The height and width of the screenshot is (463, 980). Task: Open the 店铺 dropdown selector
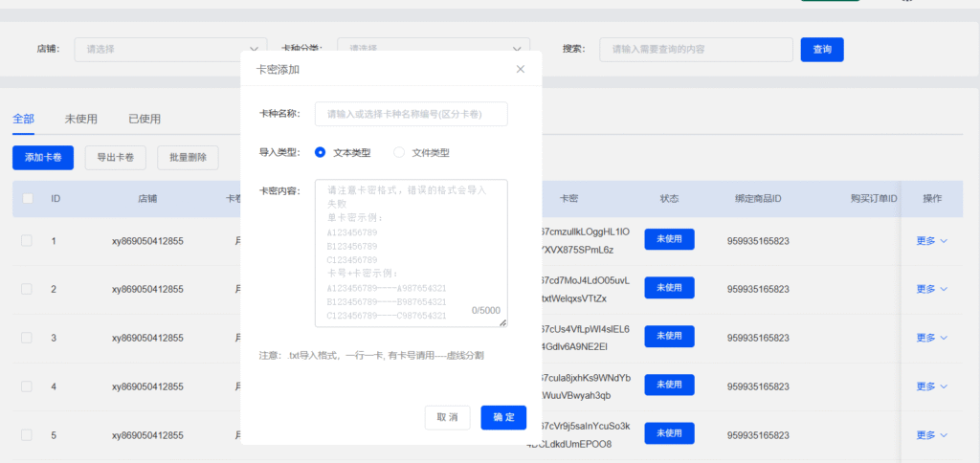tap(170, 50)
